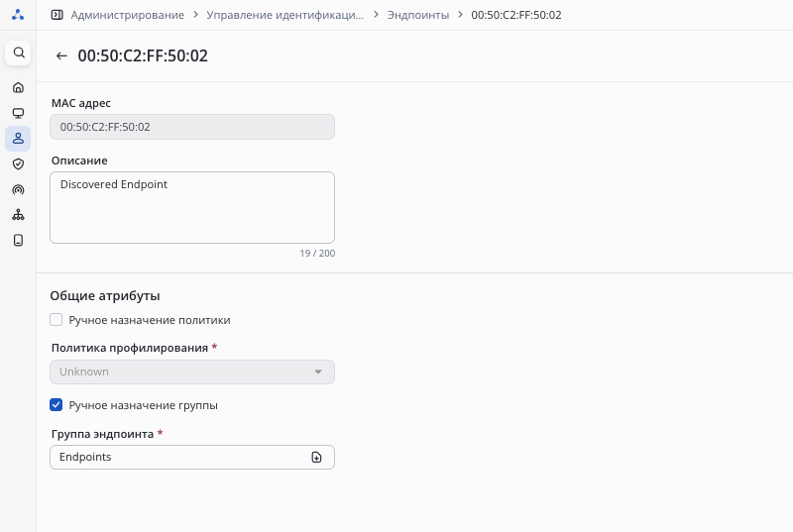Open the shield checkmark section
The width and height of the screenshot is (793, 532).
(18, 163)
